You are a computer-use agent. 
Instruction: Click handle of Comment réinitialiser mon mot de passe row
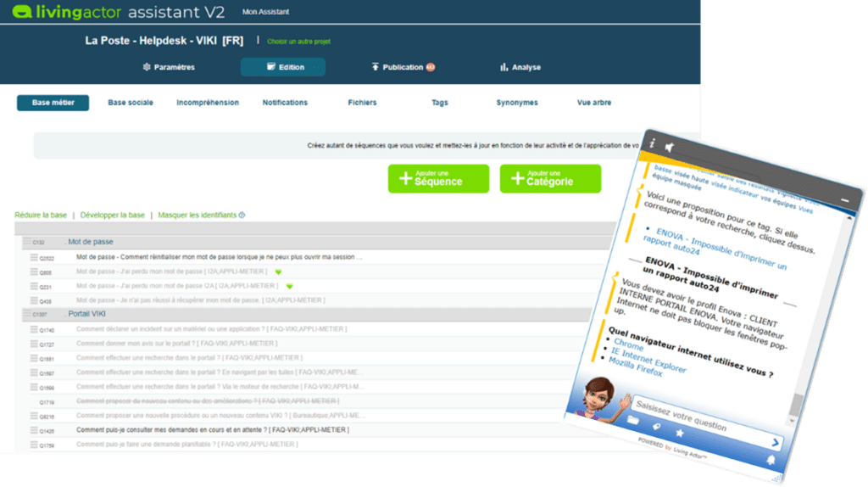(34, 257)
